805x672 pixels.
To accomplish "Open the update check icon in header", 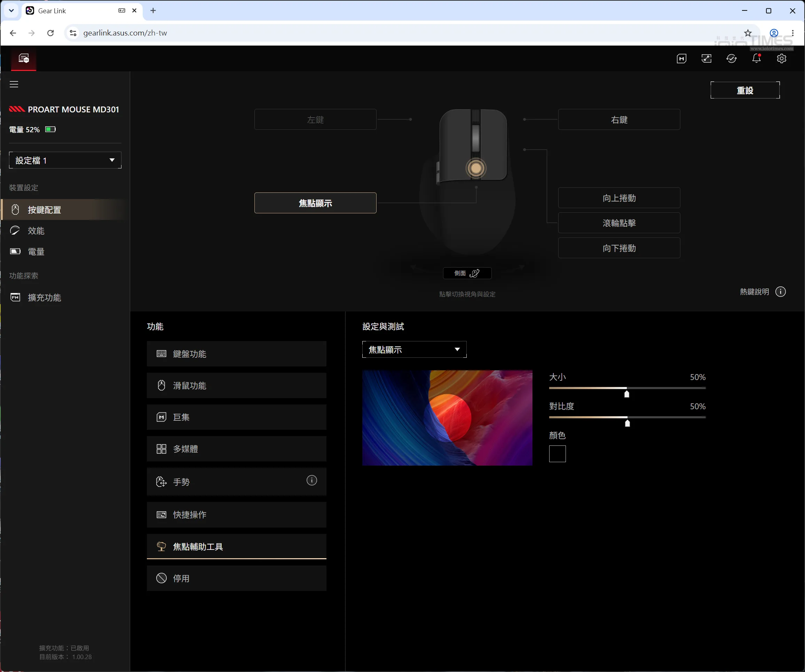I will point(732,59).
